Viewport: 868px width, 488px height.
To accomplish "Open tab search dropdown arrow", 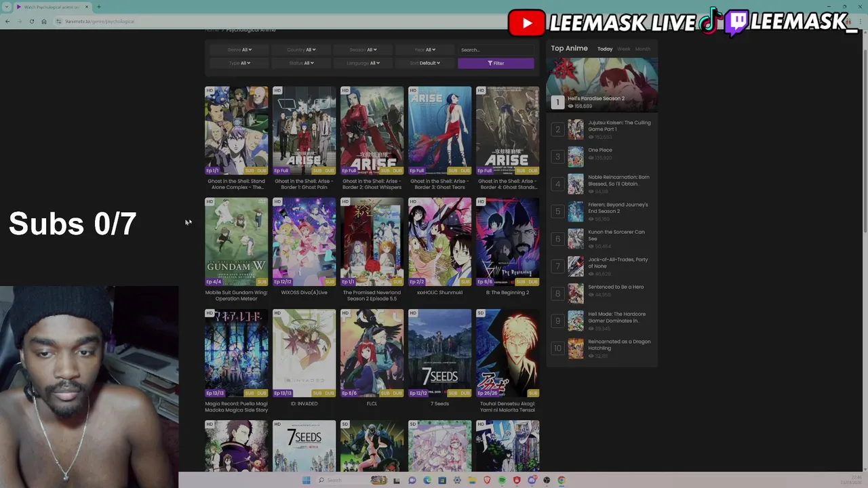I will point(7,7).
